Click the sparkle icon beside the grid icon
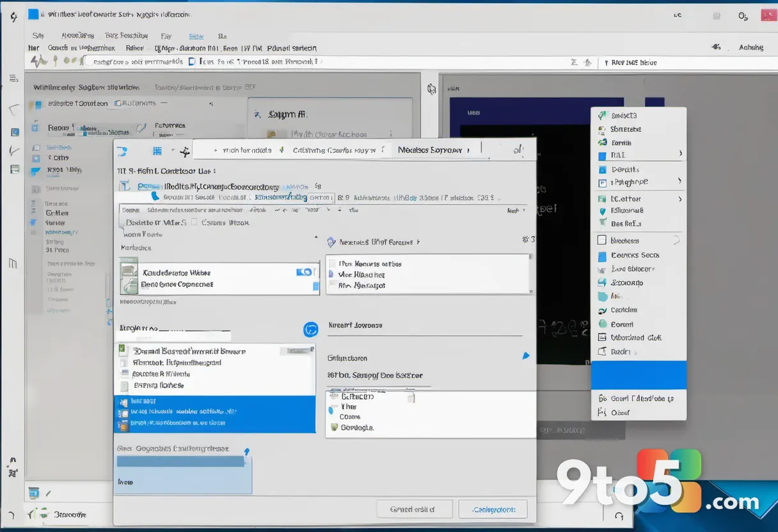 [x=185, y=152]
